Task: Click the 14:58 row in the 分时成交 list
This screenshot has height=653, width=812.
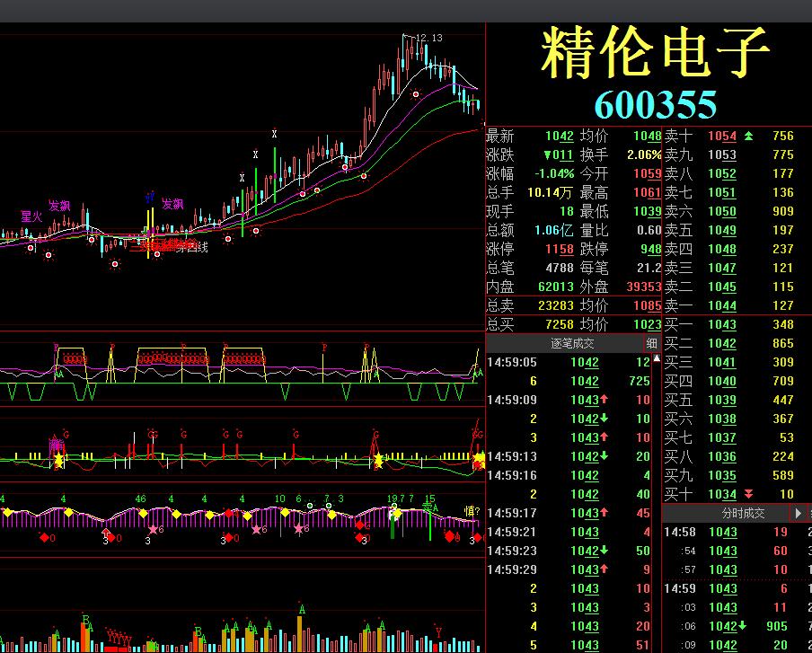Action: [x=737, y=532]
